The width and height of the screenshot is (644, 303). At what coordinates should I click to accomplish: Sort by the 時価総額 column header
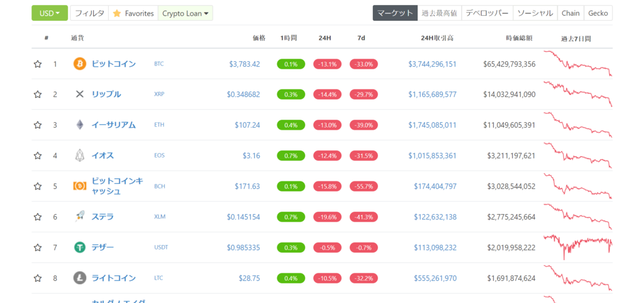tap(519, 38)
